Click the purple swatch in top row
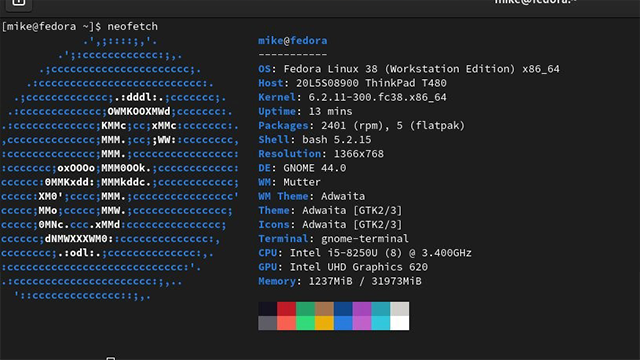640x360 pixels. click(x=362, y=309)
